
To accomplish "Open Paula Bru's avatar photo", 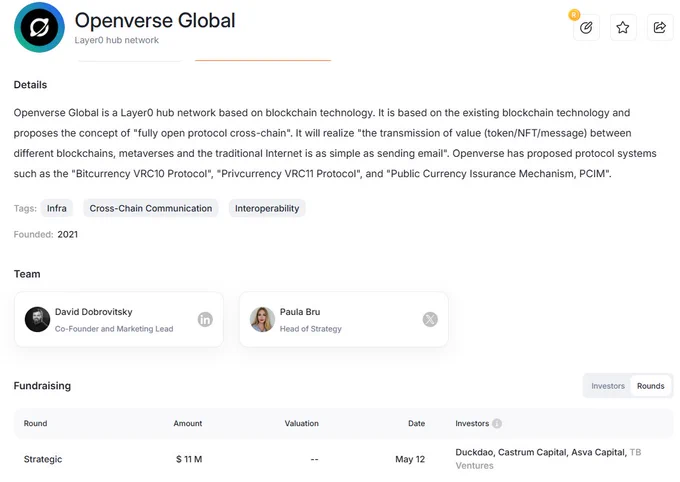I will click(262, 319).
